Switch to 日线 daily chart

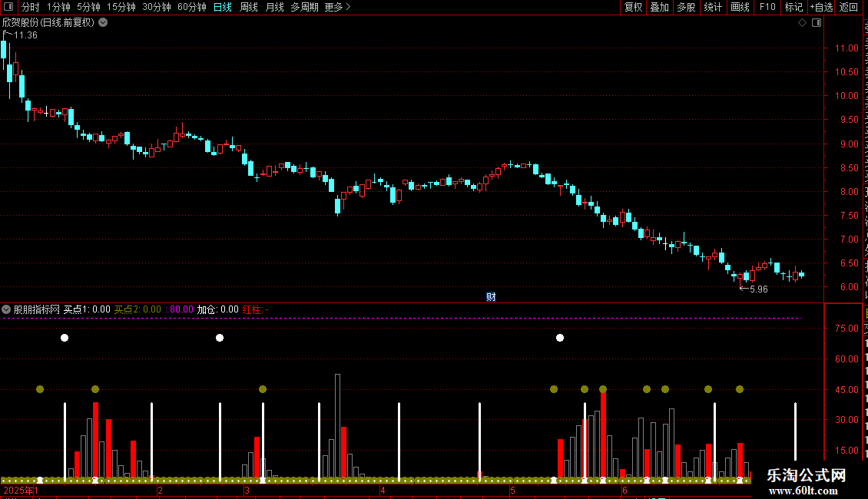[x=223, y=7]
